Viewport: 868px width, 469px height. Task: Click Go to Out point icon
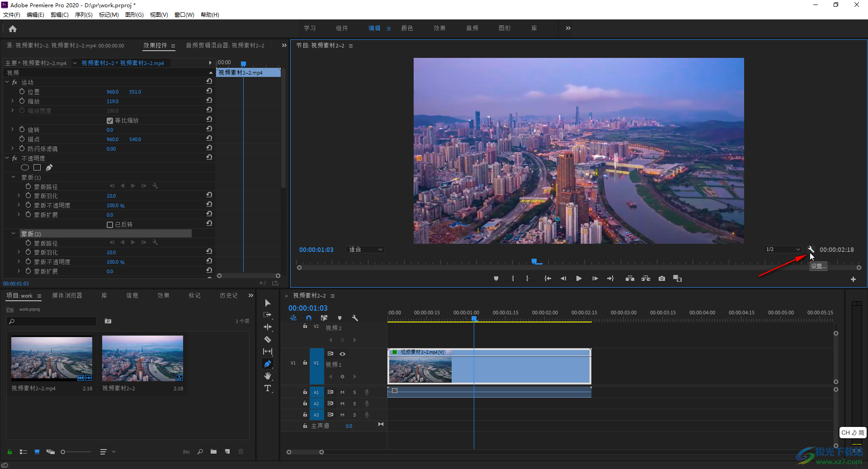[610, 279]
